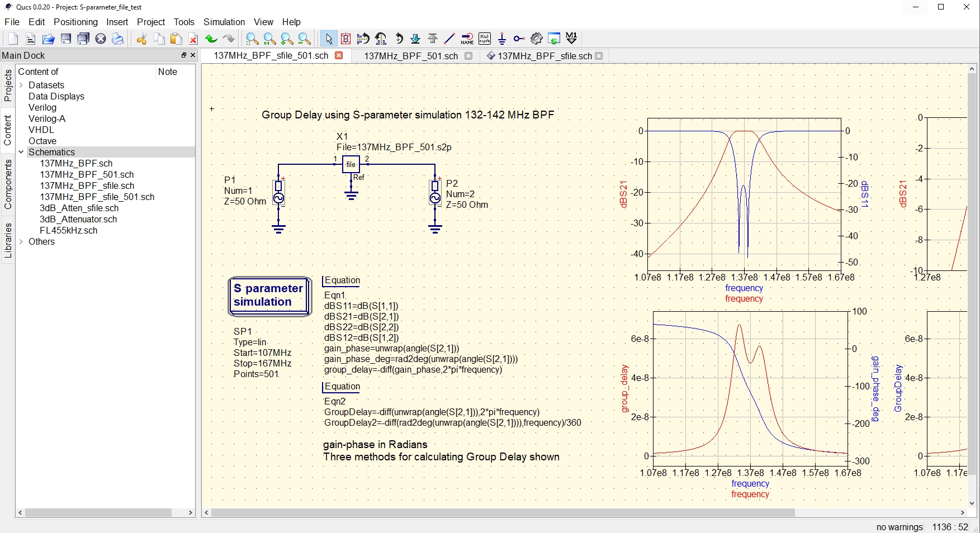980x533 pixels.
Task: Insert a ground symbol
Action: tap(501, 39)
